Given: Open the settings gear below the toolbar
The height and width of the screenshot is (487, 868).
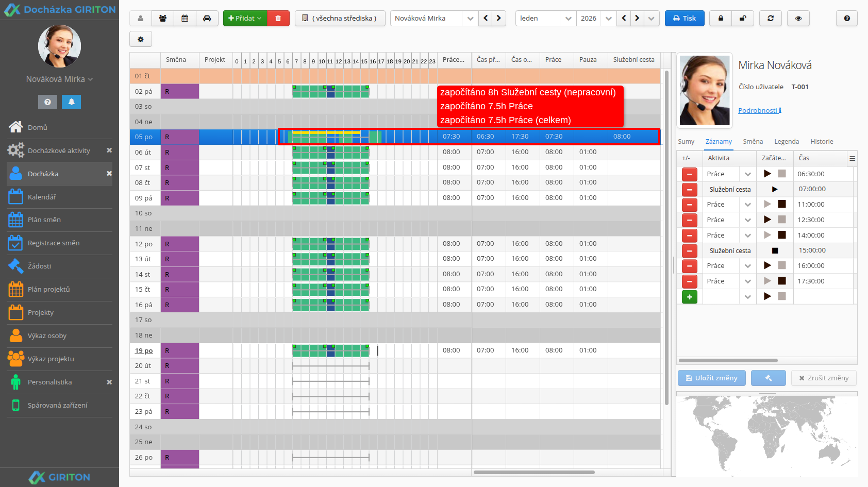Looking at the screenshot, I should 141,39.
